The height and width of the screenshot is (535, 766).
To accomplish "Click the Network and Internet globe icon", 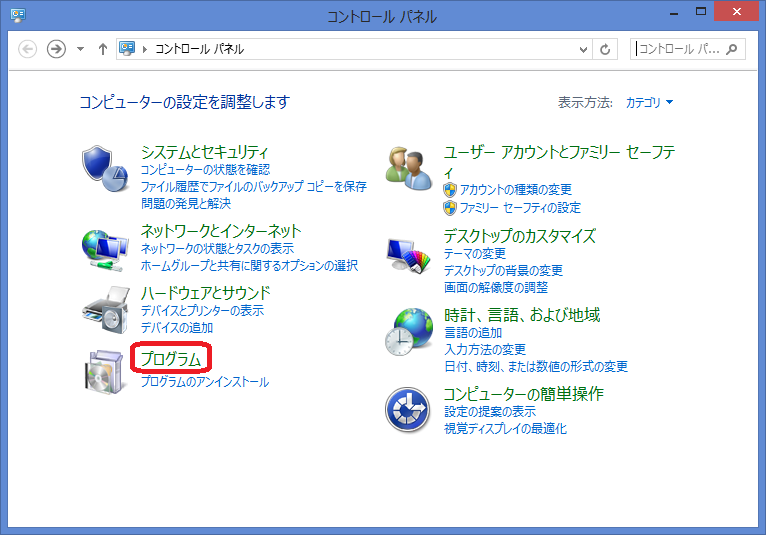I will tap(105, 250).
